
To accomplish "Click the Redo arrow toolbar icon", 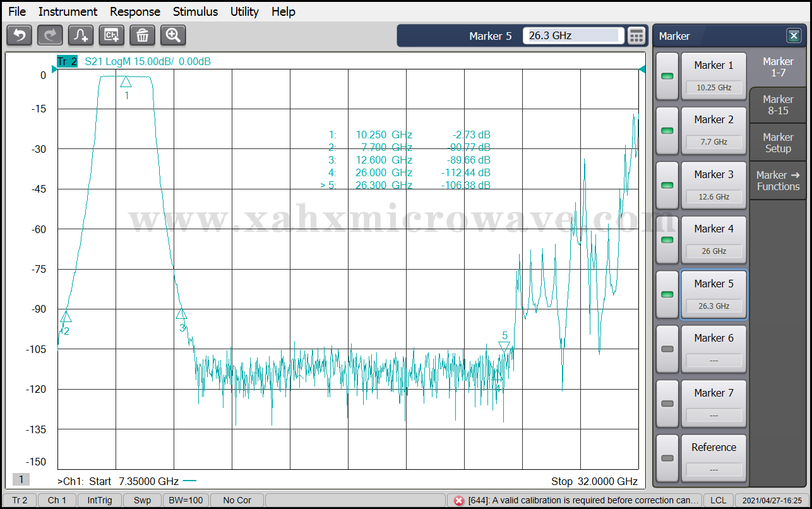I will 50,35.
